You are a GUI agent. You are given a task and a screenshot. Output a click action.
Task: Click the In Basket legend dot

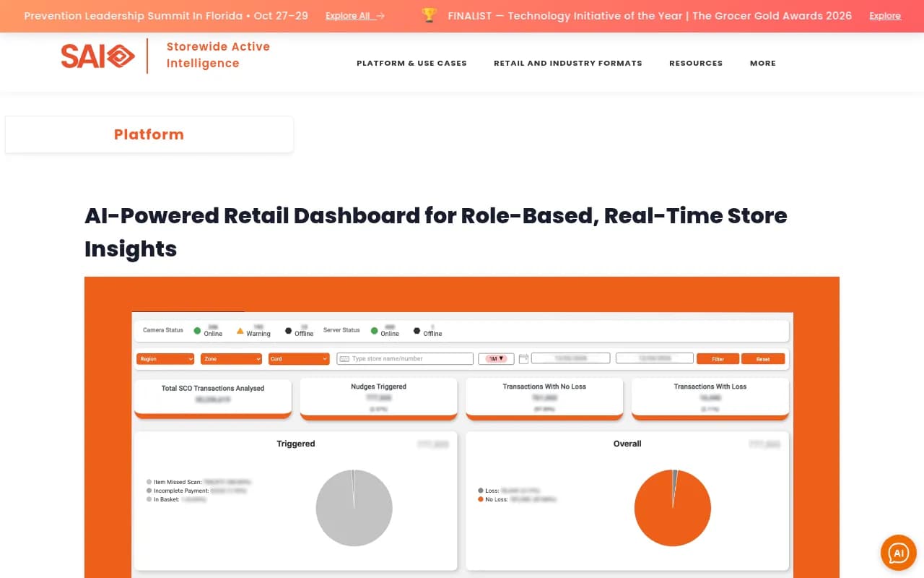pyautogui.click(x=149, y=499)
